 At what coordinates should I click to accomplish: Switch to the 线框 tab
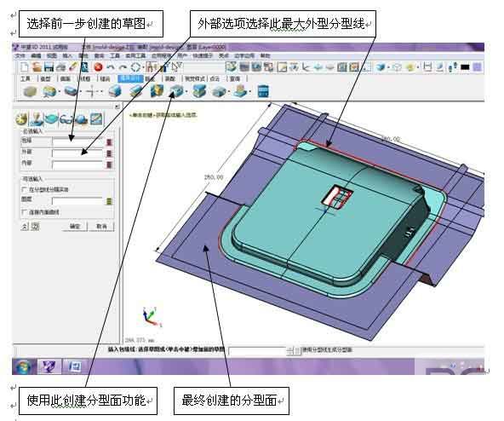point(85,79)
